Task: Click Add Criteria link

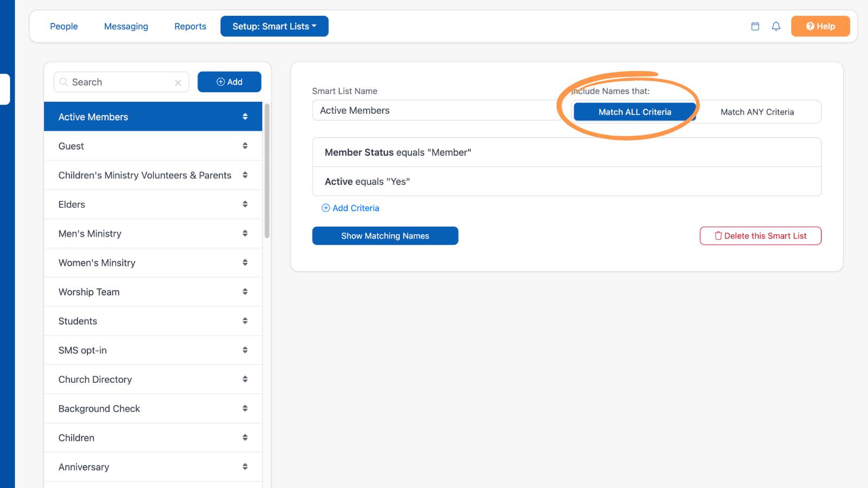Action: pyautogui.click(x=350, y=208)
